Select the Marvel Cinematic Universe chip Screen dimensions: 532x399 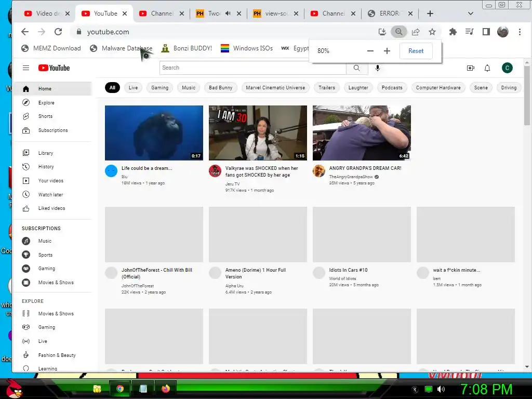click(x=275, y=87)
